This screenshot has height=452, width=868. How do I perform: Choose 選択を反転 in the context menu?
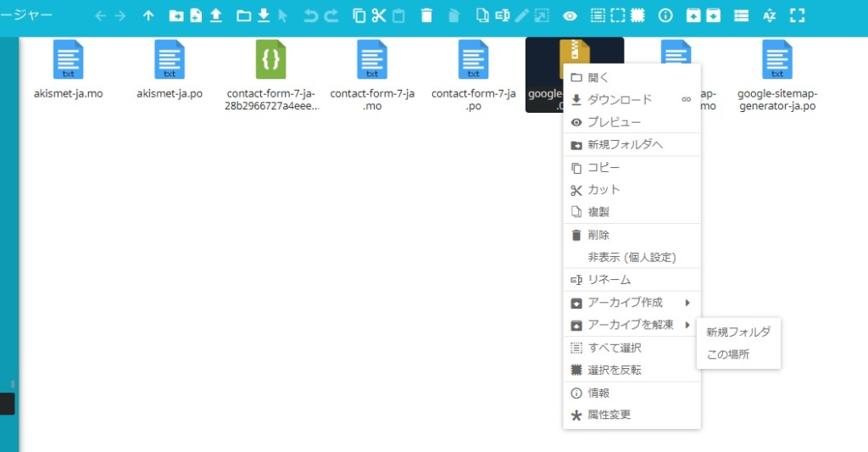point(632,370)
